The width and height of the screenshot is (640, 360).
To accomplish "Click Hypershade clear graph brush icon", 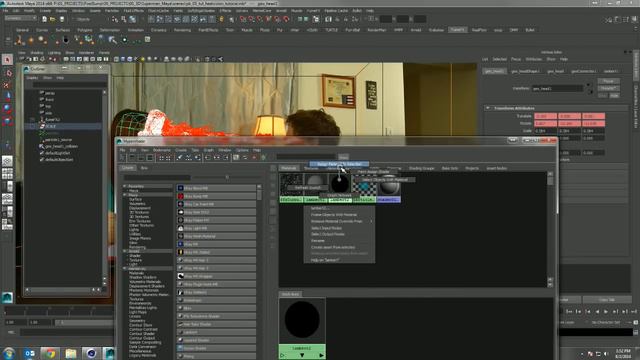I will 179,158.
